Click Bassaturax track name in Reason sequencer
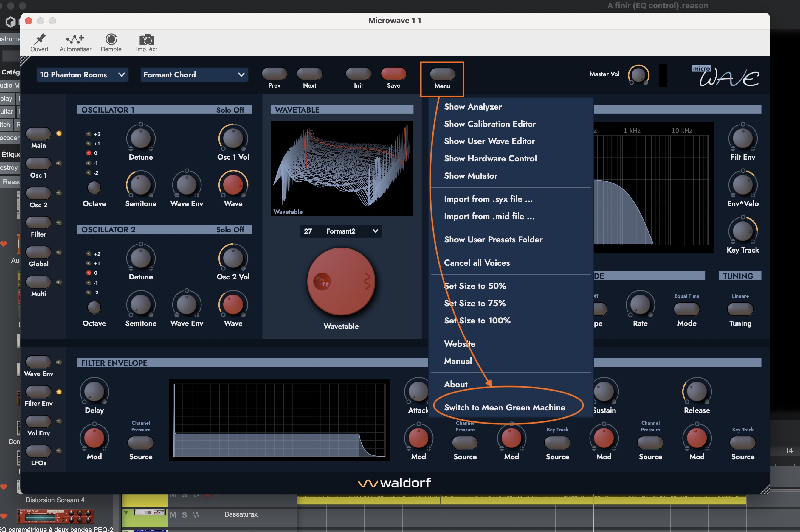 [241, 514]
